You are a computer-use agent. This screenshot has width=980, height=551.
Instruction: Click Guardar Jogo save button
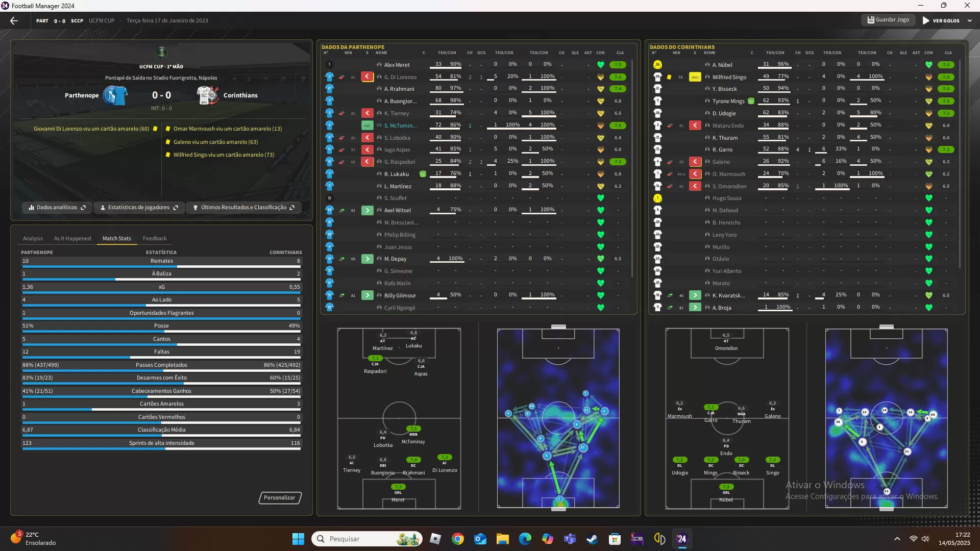(888, 20)
